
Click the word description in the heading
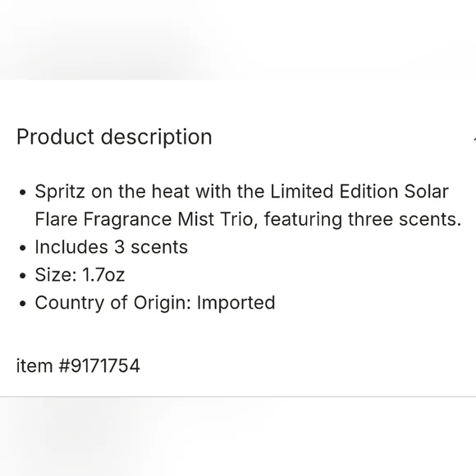156,137
